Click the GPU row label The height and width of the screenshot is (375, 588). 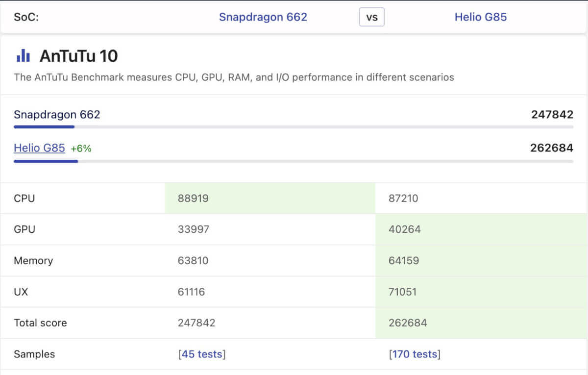24,229
